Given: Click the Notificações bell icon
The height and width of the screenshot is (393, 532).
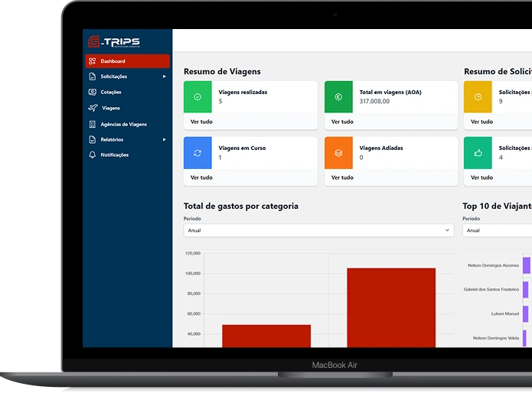Looking at the screenshot, I should click(93, 155).
